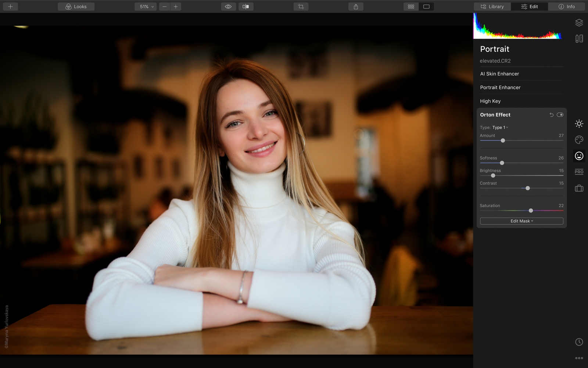Open the Orton Type 1 dropdown

pos(500,127)
